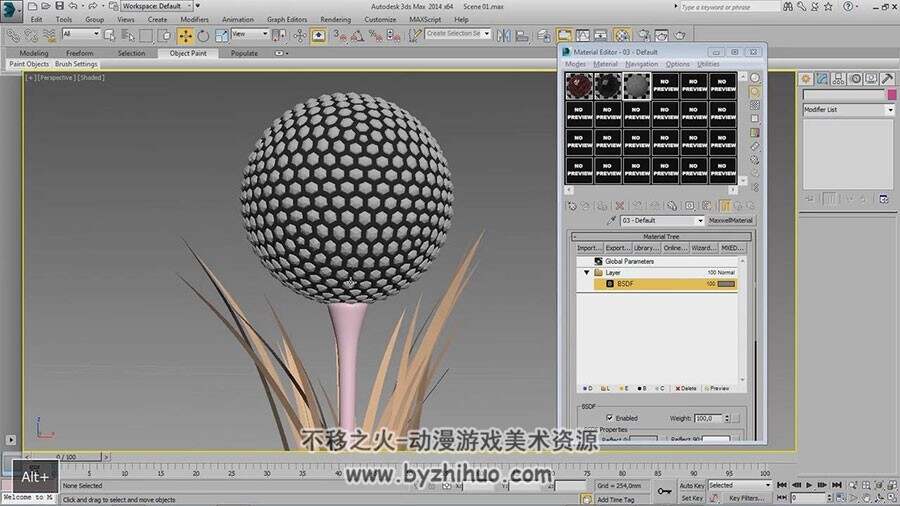This screenshot has height=506, width=900.
Task: Open Material Editor Navigation menu
Action: tap(642, 64)
